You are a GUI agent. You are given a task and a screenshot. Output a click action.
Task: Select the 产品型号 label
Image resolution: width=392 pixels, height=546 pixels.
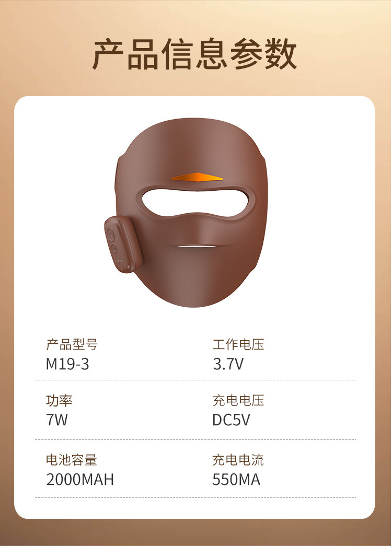(72, 344)
